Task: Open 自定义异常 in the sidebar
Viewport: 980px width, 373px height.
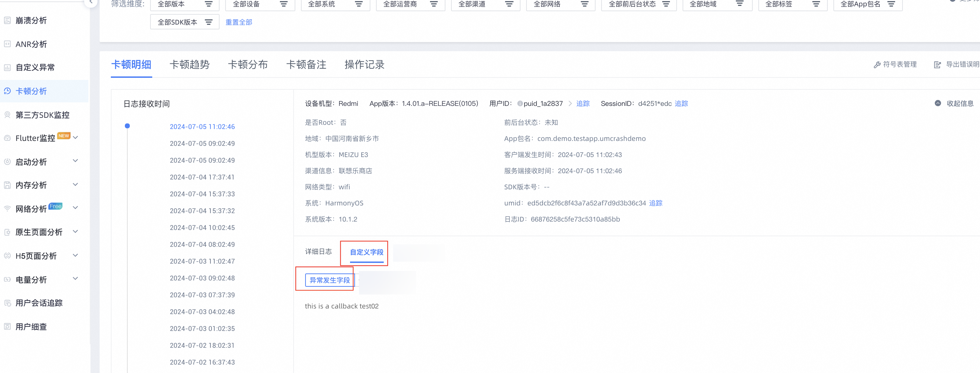Action: pyautogui.click(x=35, y=67)
